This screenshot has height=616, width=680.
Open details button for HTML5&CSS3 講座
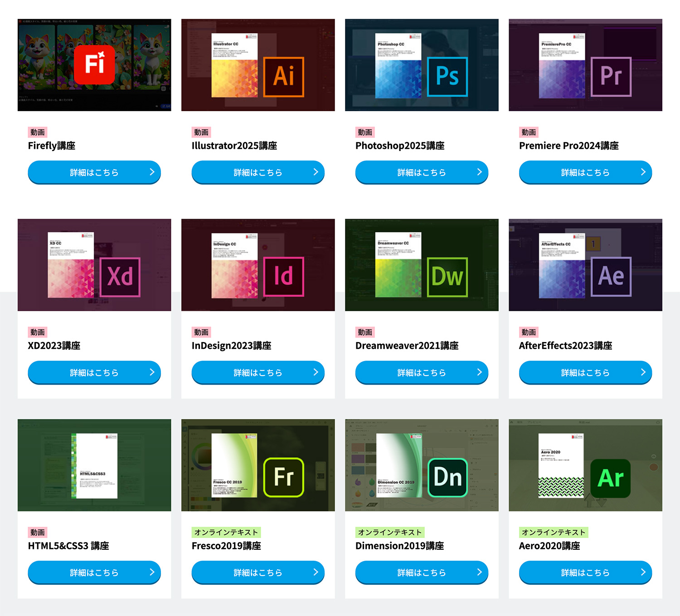pyautogui.click(x=94, y=572)
